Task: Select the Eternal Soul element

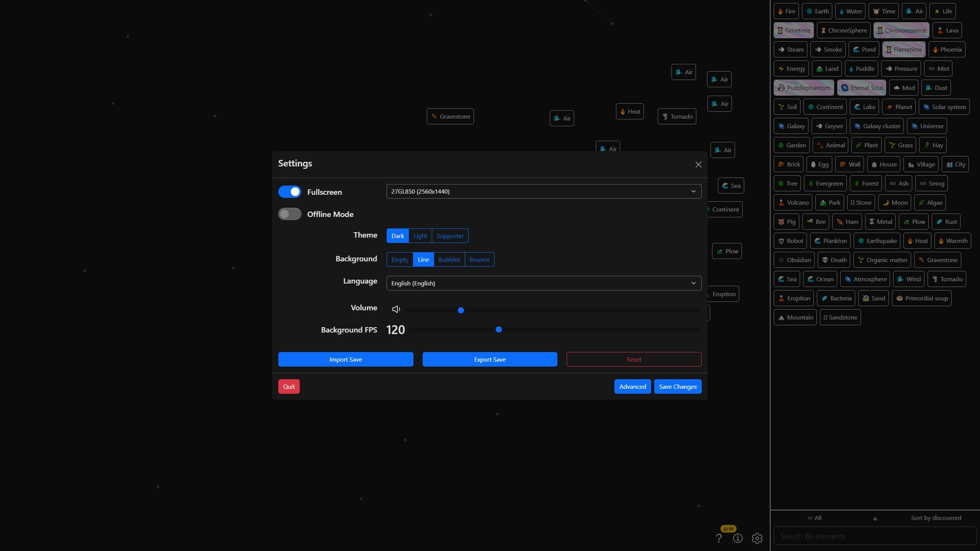Action: [861, 87]
